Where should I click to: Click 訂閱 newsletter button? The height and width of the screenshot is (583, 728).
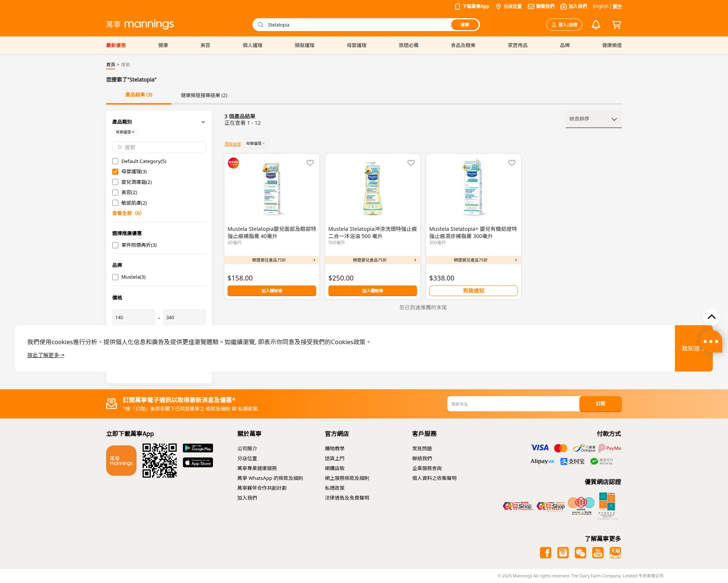coord(601,404)
